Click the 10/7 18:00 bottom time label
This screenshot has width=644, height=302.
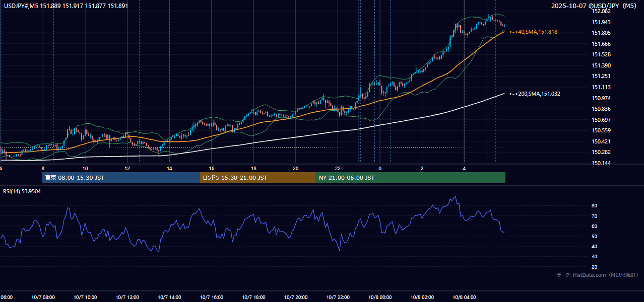253,297
